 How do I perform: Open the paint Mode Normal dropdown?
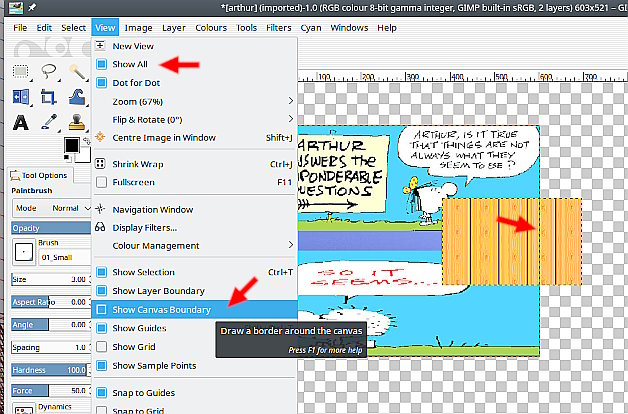(x=52, y=208)
